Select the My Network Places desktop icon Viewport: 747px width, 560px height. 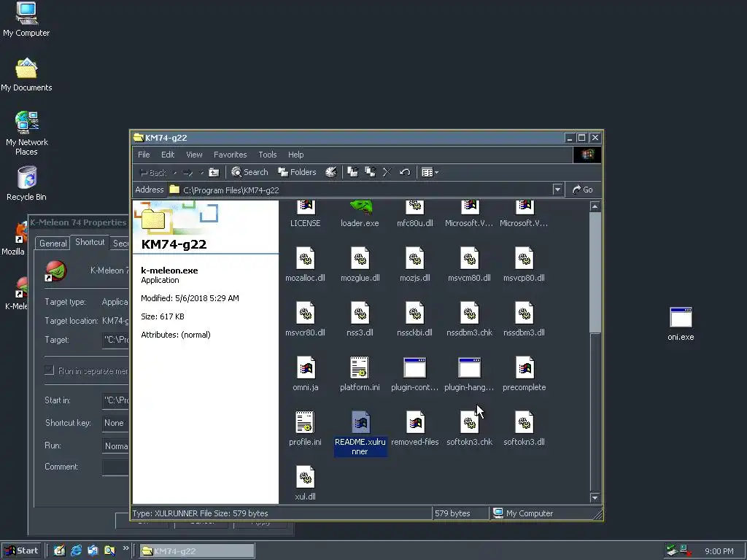tap(27, 133)
